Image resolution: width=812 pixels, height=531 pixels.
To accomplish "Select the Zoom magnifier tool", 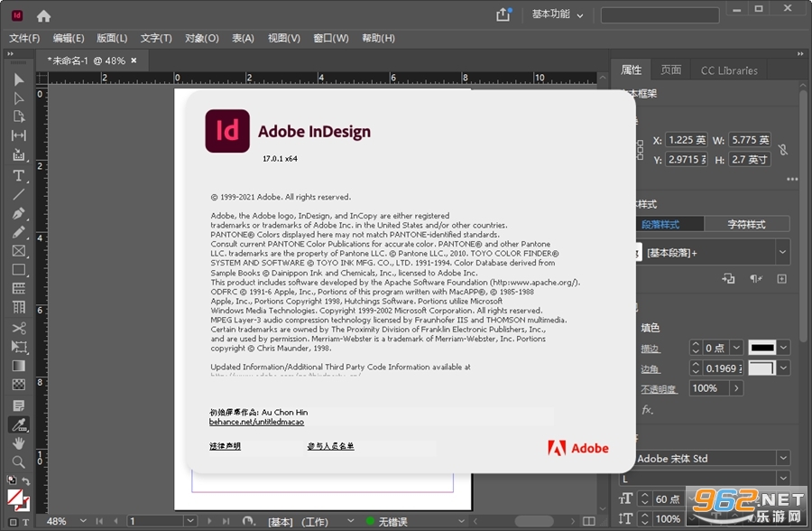I will click(19, 462).
